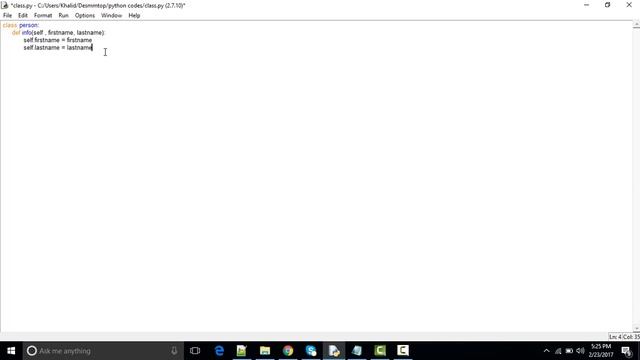Launch Google Chrome from the taskbar
Screen dimensions: 640x360
(x=288, y=351)
